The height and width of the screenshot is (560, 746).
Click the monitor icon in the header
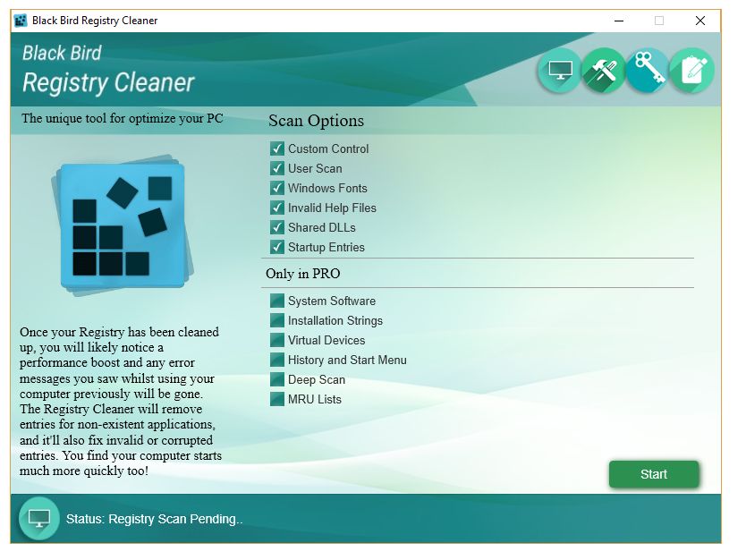pyautogui.click(x=560, y=72)
